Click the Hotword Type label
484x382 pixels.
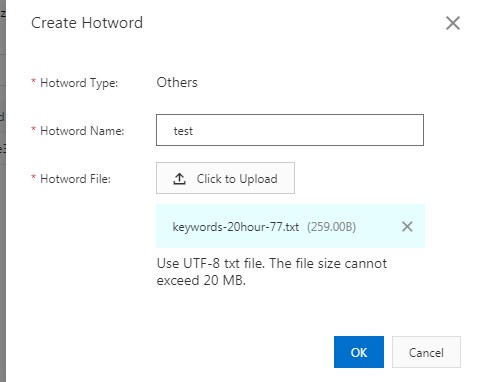[79, 83]
